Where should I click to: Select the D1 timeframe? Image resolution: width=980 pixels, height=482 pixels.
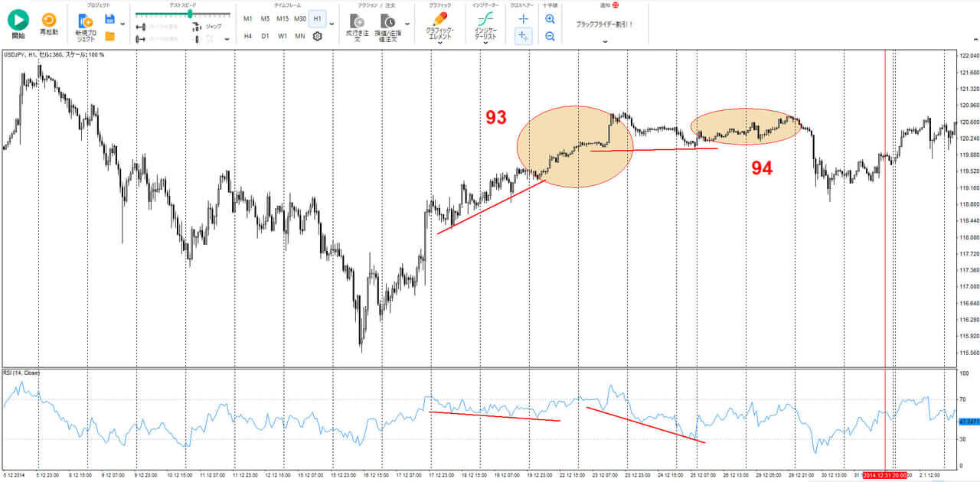[x=265, y=36]
